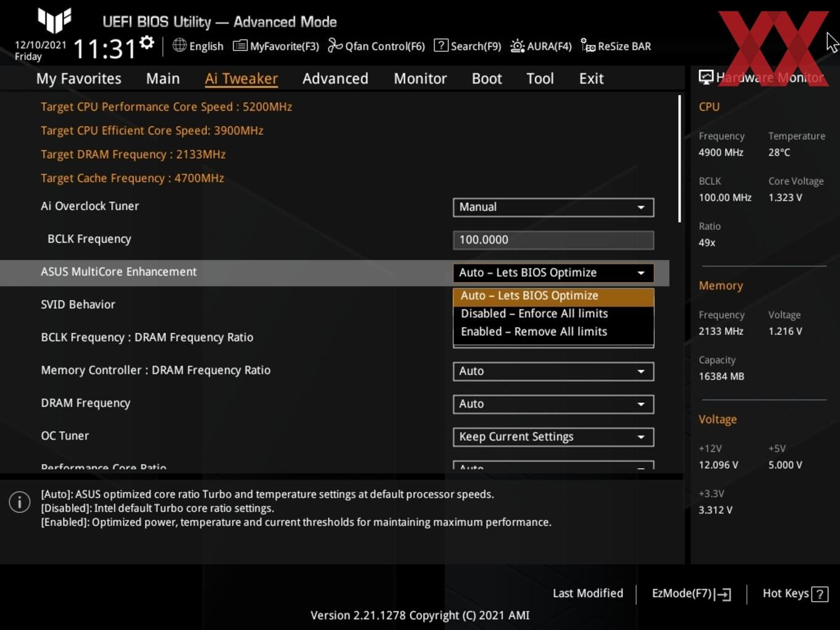This screenshot has width=840, height=630.
Task: Select the OC Tuner row label
Action: click(x=65, y=435)
